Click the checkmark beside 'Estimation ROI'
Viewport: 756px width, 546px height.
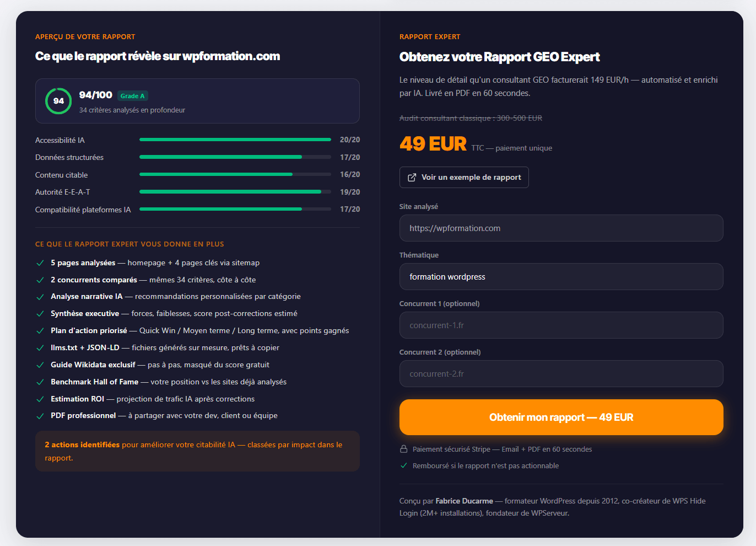pyautogui.click(x=39, y=399)
